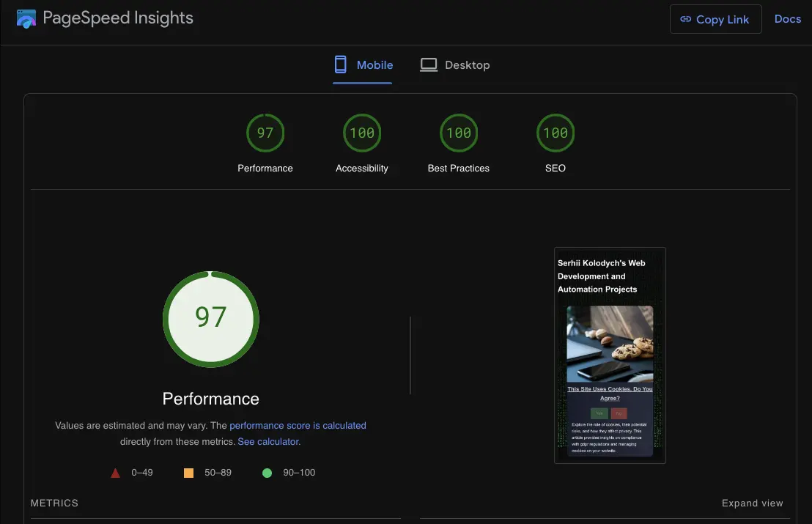This screenshot has width=812, height=524.
Task: Select the laptop icon beside Desktop
Action: [428, 64]
